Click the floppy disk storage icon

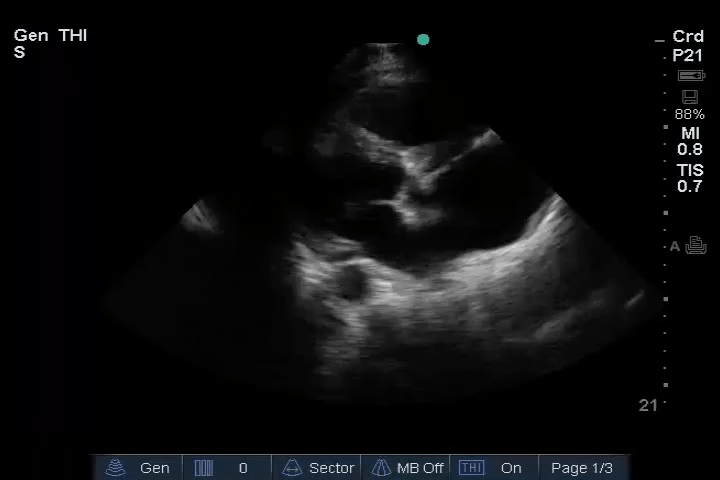coord(689,97)
